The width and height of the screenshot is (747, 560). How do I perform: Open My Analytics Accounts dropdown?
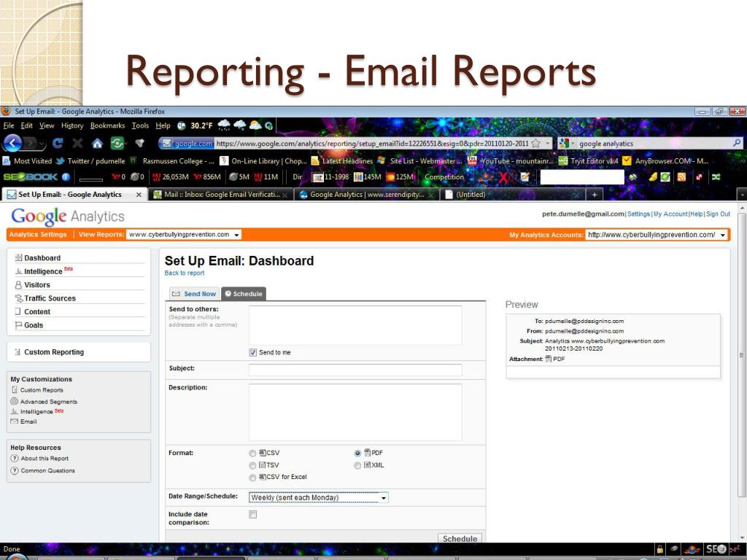coord(657,235)
